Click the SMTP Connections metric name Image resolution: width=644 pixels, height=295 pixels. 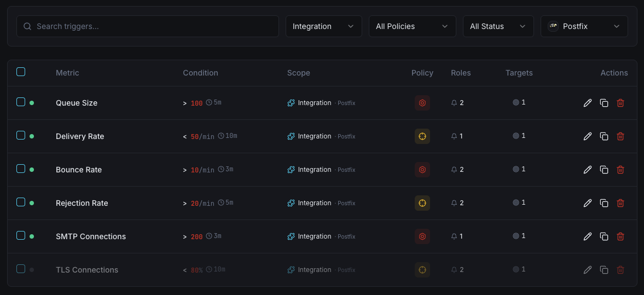click(x=91, y=236)
